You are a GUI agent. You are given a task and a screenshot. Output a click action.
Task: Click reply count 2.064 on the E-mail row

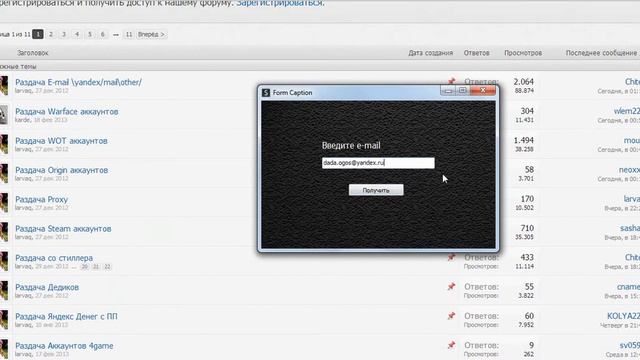click(x=524, y=82)
